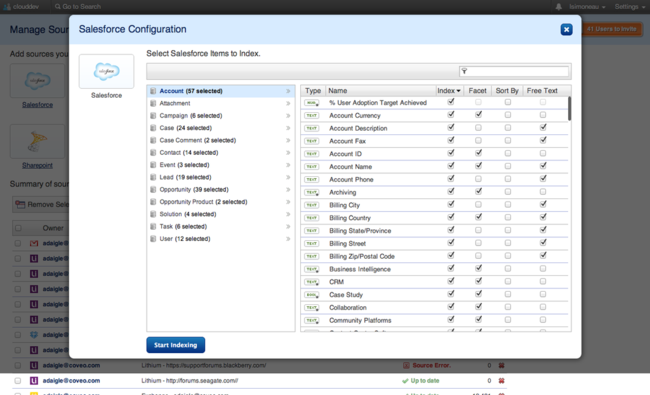Image resolution: width=650 pixels, height=395 pixels.
Task: Click the TEXT type badge for Billing Street
Action: click(311, 244)
